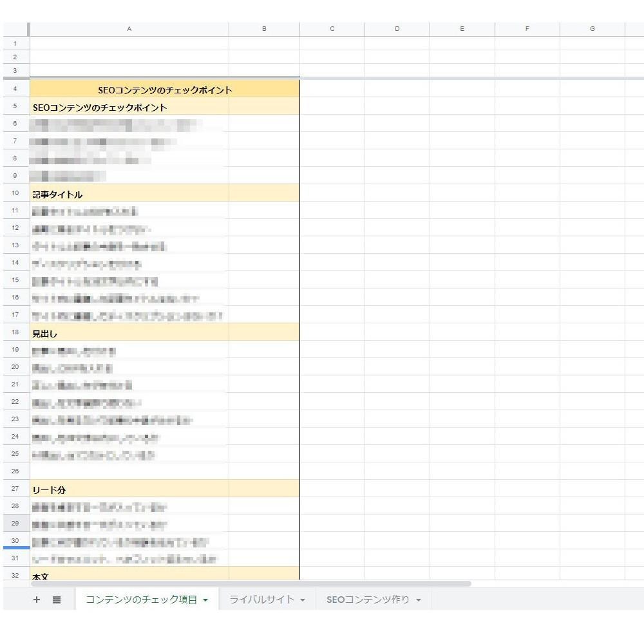Open dropdown arrow on SEOコンテンツ作り tab
This screenshot has height=644, width=644.
point(419,600)
